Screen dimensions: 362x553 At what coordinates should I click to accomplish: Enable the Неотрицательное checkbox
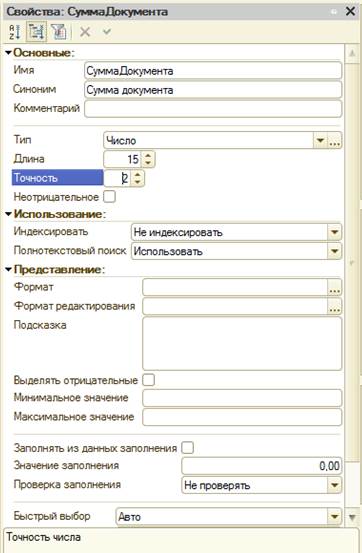tap(109, 196)
